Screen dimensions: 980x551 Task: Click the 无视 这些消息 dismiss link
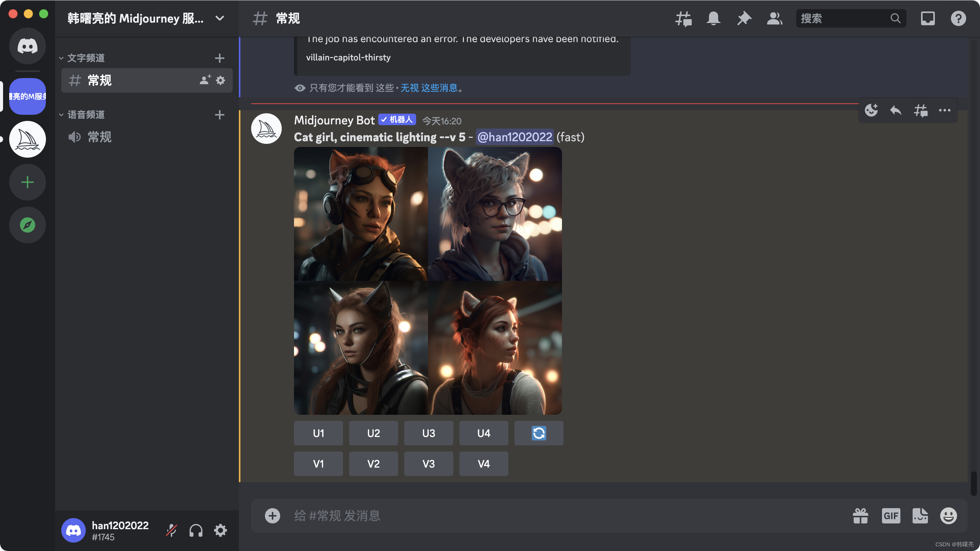(x=429, y=88)
